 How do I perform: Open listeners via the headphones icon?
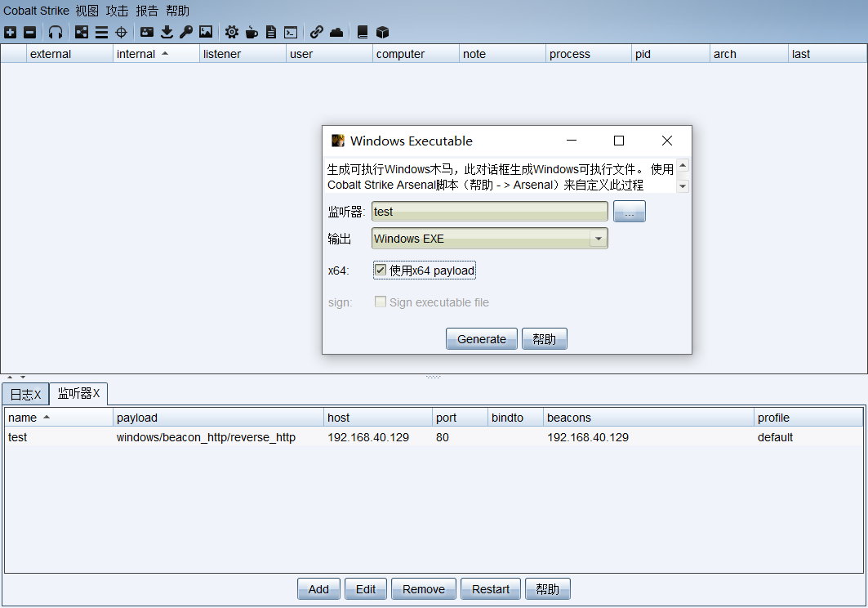point(56,32)
